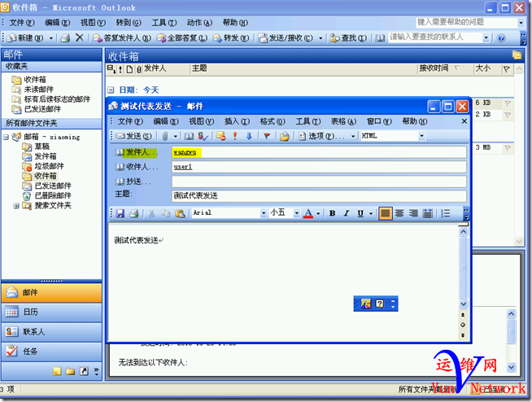This screenshot has height=402, width=532.
Task: Open the underline style dropdown arrow
Action: pyautogui.click(x=370, y=213)
